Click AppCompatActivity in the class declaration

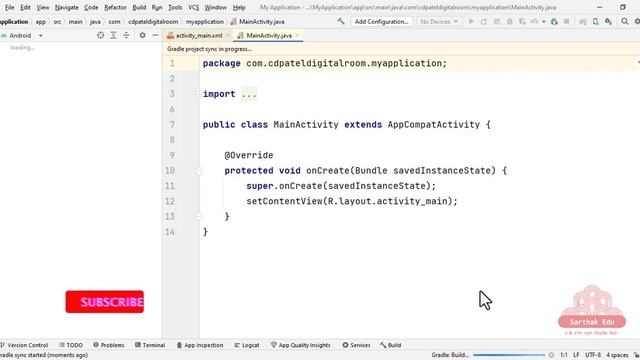(x=433, y=124)
